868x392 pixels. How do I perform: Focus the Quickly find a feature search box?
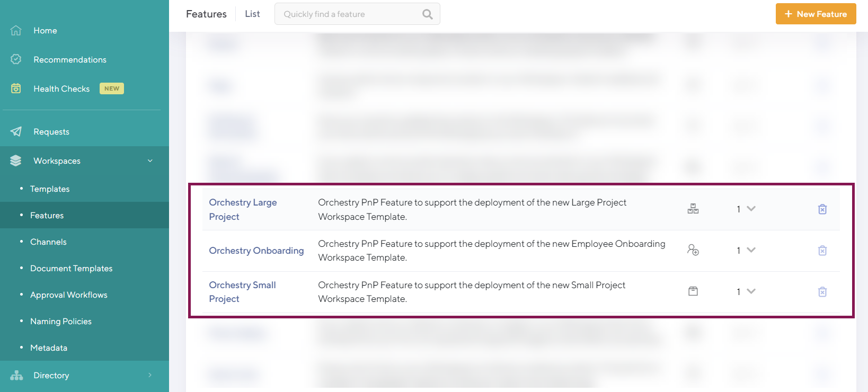pyautogui.click(x=357, y=14)
